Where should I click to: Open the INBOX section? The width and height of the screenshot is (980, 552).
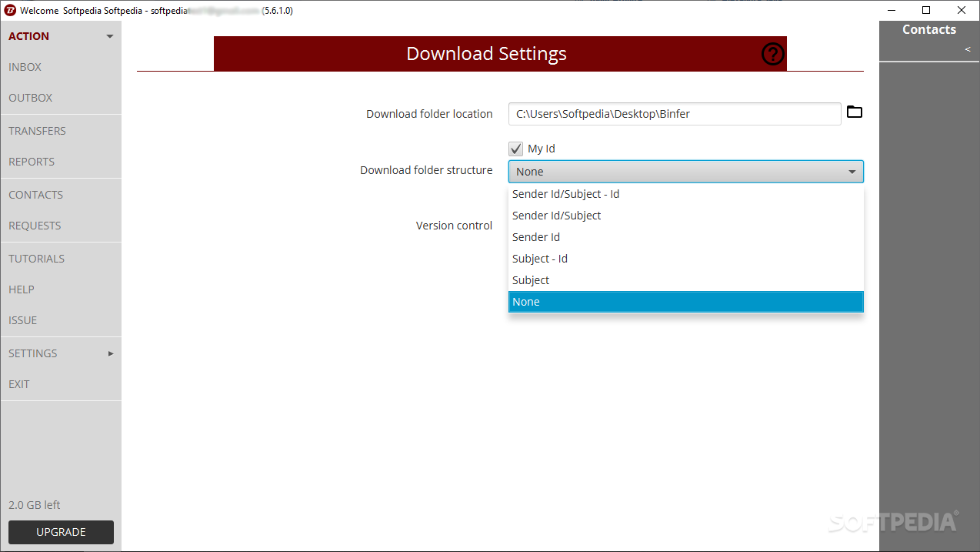[25, 67]
